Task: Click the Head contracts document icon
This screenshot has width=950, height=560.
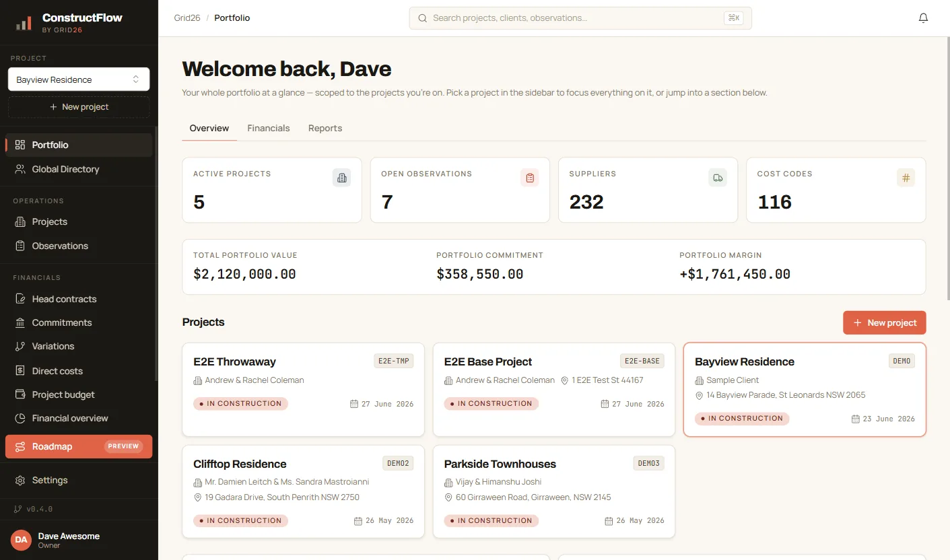Action: (20, 299)
